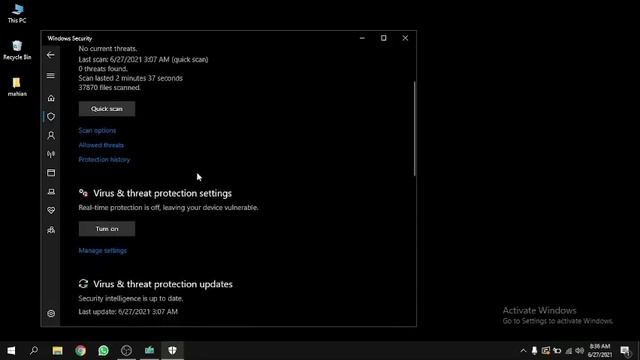Show hidden system tray icons
640x360 pixels.
523,351
